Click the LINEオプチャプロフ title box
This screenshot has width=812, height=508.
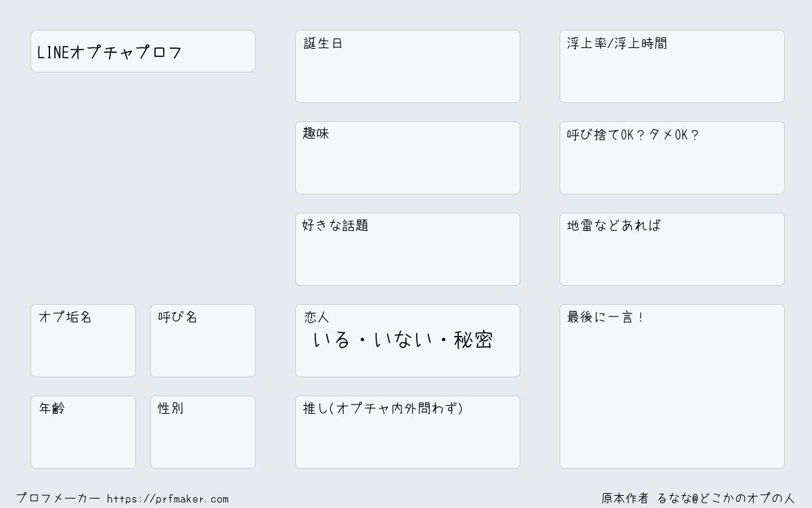(143, 51)
